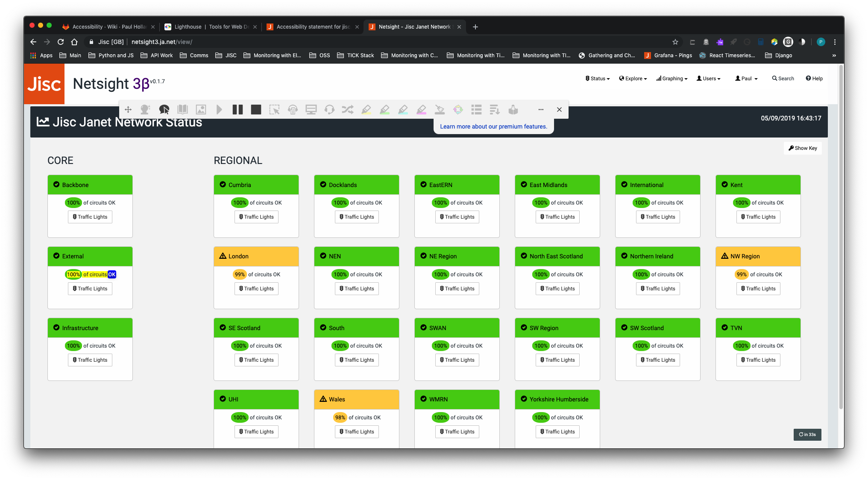Open the Status dropdown menu
Screen dimensions: 868x480
597,79
